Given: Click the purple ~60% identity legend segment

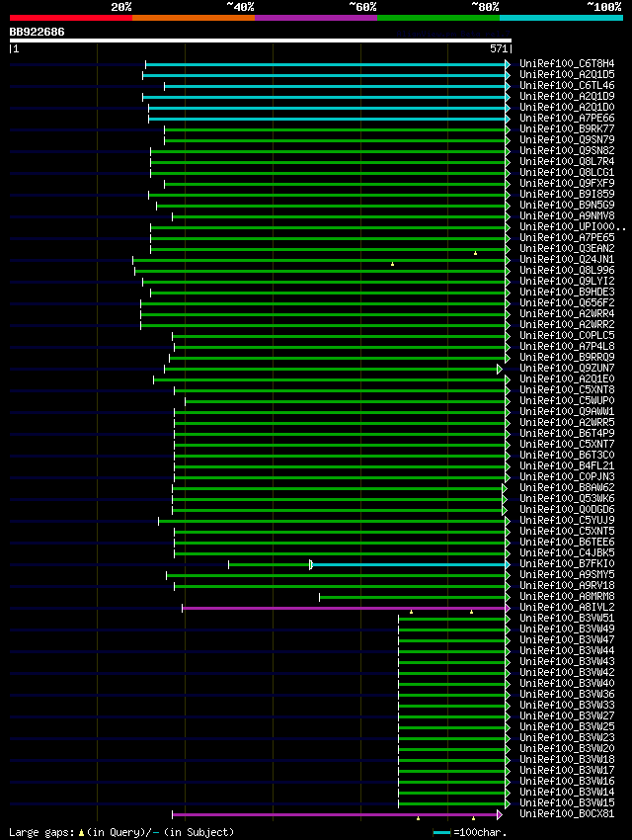Looking at the screenshot, I should pyautogui.click(x=316, y=18).
